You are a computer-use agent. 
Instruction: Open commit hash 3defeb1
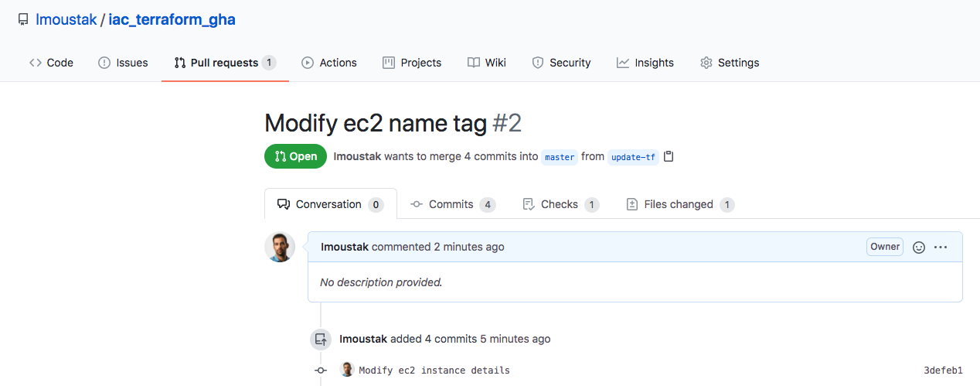[943, 371]
